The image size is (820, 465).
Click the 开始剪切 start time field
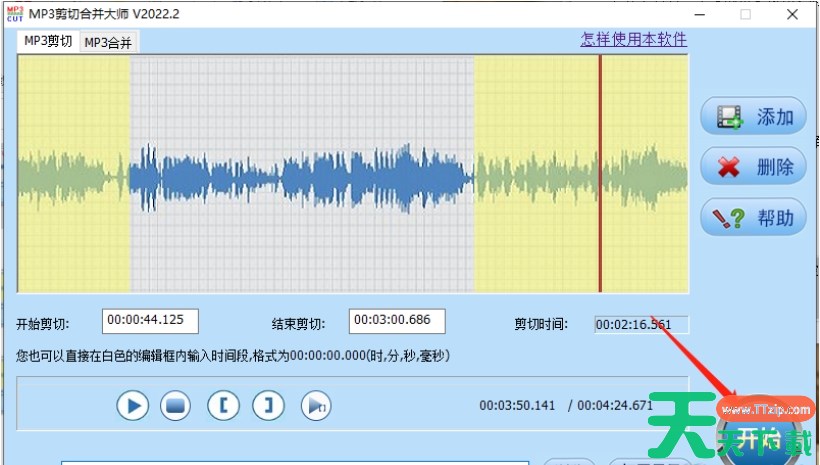click(150, 321)
